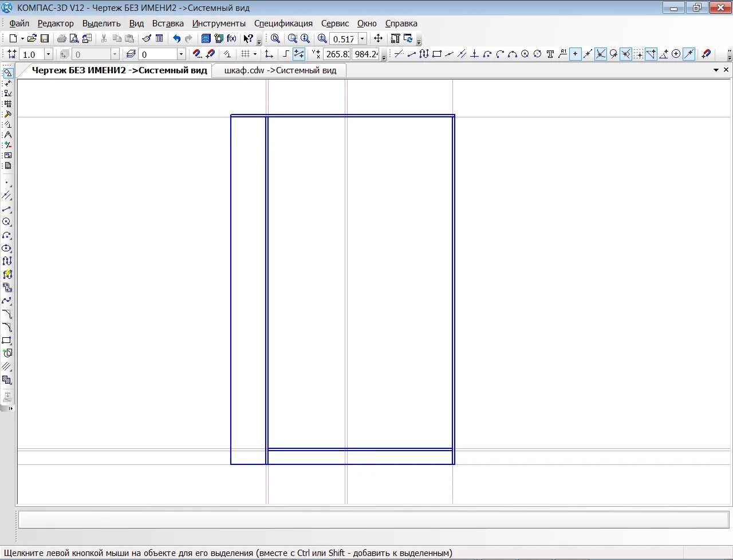Open the view scale 1.0 dropdown
This screenshot has height=560, width=733.
[48, 54]
